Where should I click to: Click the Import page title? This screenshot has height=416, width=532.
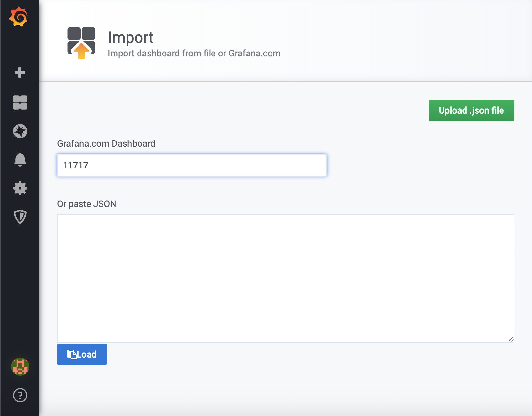130,38
